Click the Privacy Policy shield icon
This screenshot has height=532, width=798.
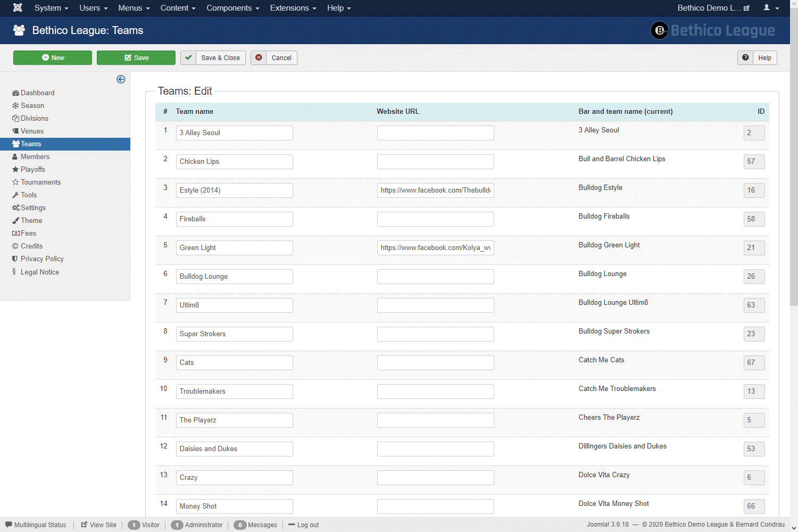coord(15,259)
